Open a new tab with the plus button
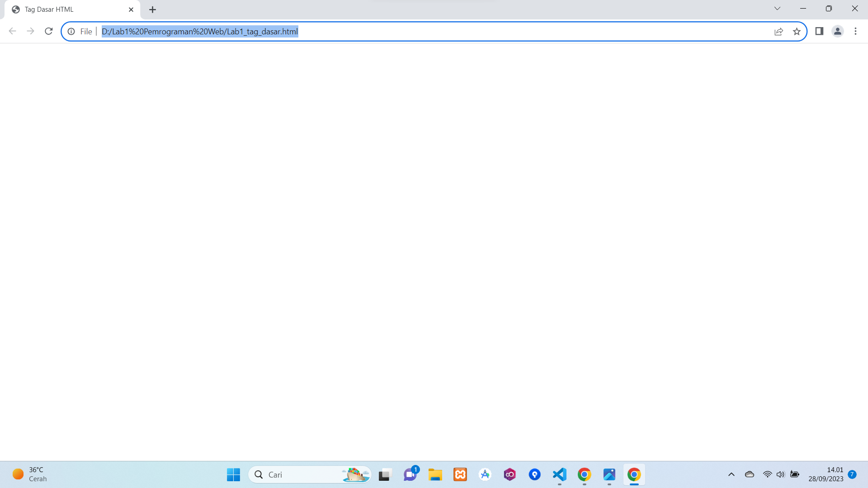This screenshot has height=488, width=868. pyautogui.click(x=152, y=9)
